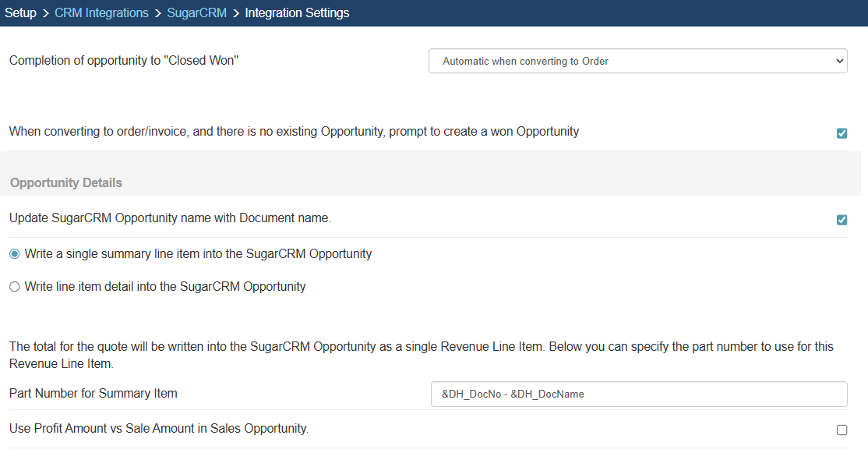Click the chevron separator after Setup
Image resolution: width=868 pixels, height=460 pixels.
pos(45,12)
